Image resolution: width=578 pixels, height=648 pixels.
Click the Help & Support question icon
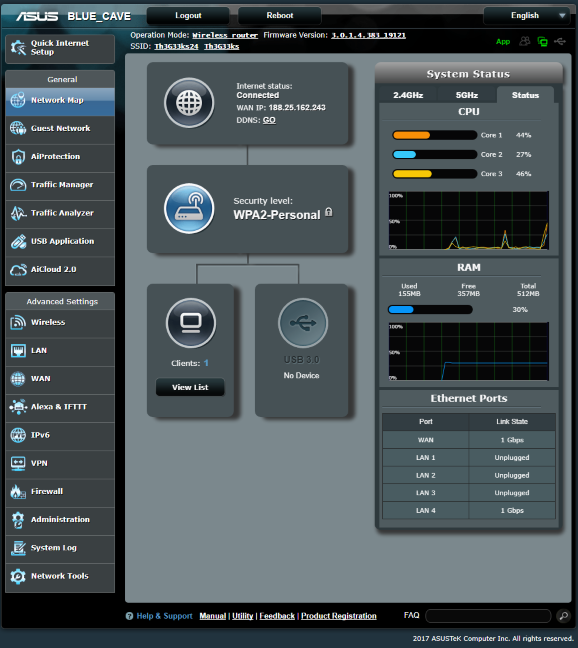(129, 616)
